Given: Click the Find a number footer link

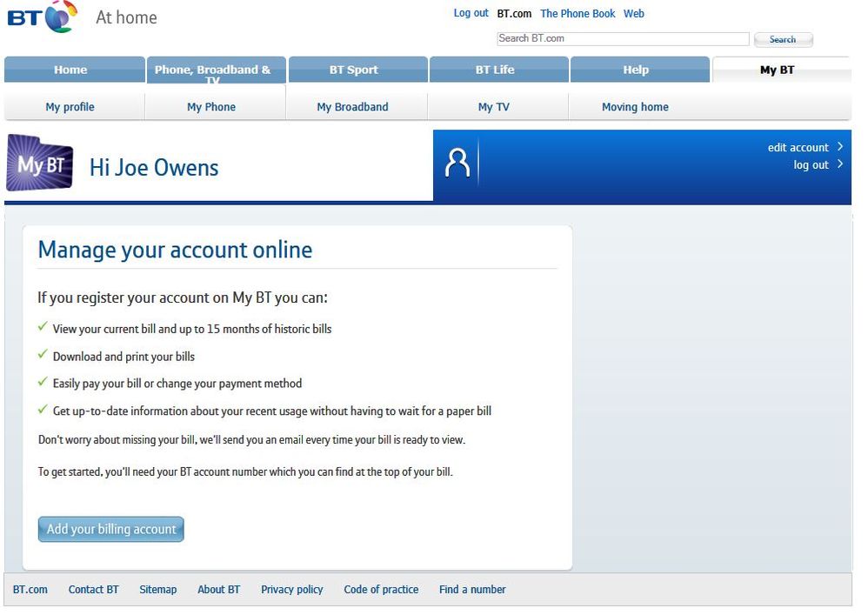Looking at the screenshot, I should click(x=472, y=589).
